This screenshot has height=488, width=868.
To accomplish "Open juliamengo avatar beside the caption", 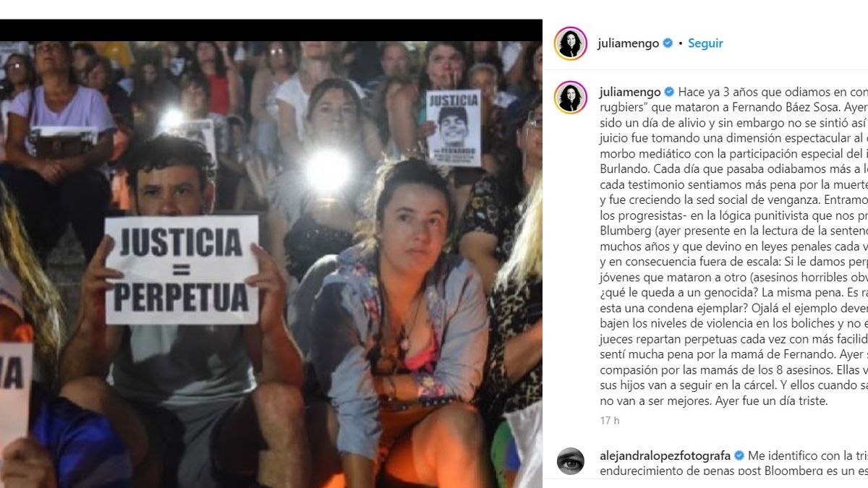I will tap(570, 98).
